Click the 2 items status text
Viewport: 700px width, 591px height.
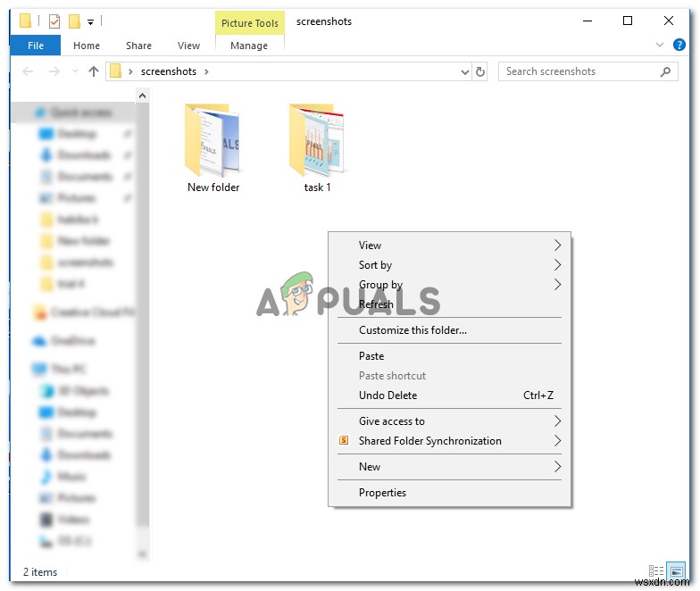[40, 571]
